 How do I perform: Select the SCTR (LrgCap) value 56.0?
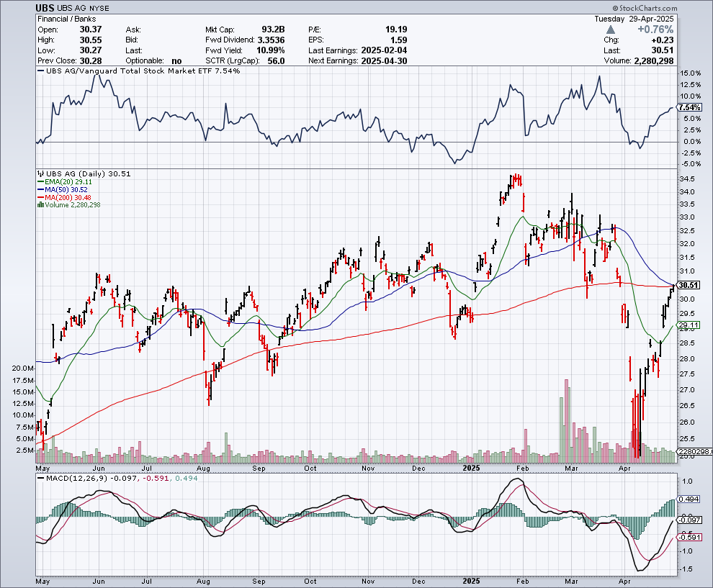pyautogui.click(x=276, y=61)
